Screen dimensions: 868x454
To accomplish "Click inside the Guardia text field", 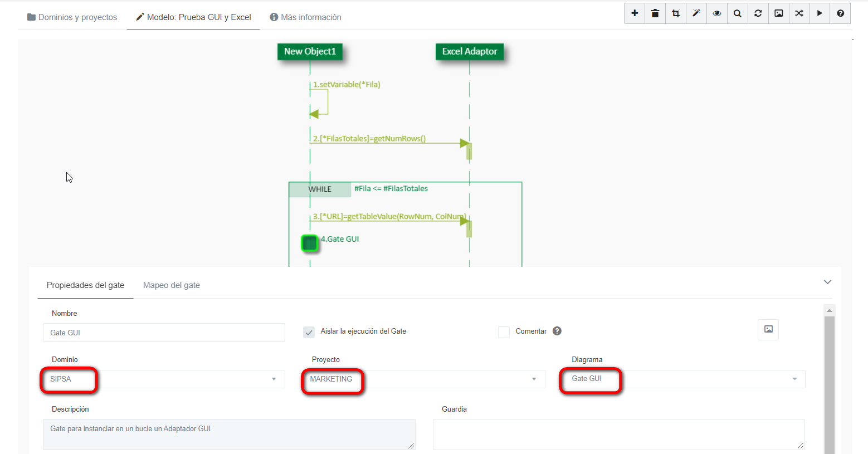I will click(618, 434).
